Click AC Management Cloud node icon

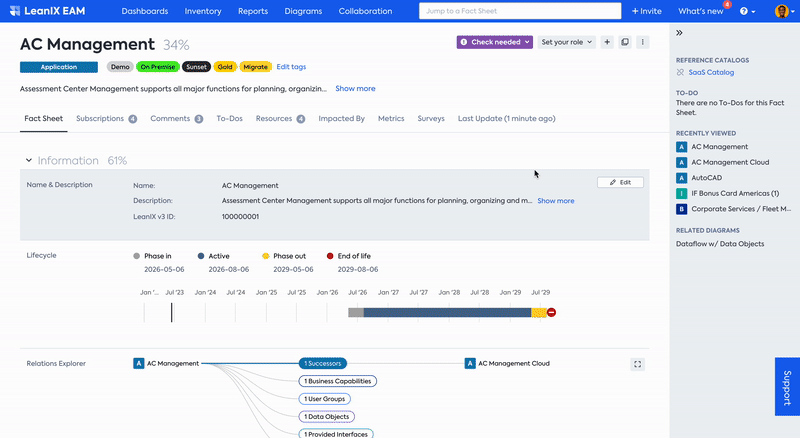(x=470, y=363)
